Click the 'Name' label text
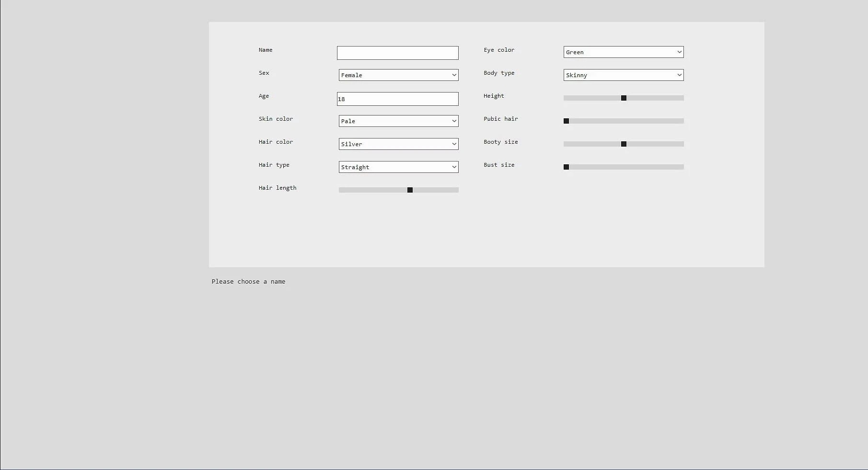Screen dimensions: 868x470 point(266,50)
